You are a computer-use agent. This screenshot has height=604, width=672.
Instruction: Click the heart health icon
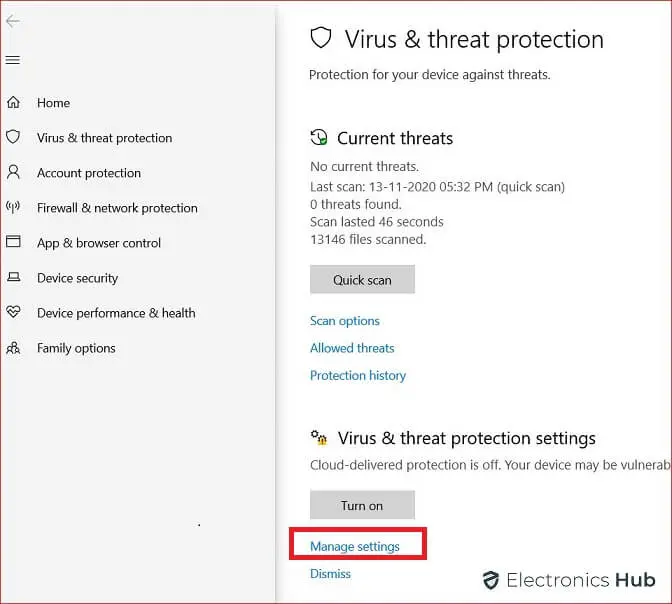coord(13,312)
